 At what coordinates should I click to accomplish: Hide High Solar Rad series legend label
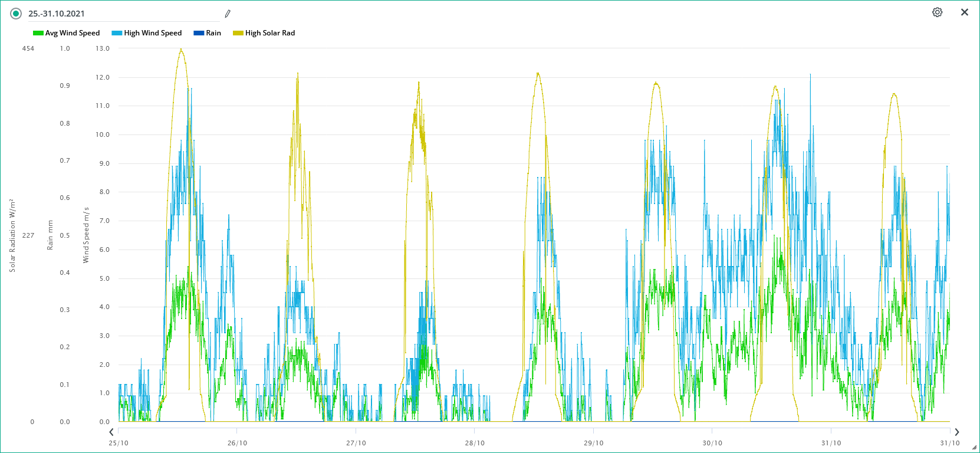click(270, 33)
